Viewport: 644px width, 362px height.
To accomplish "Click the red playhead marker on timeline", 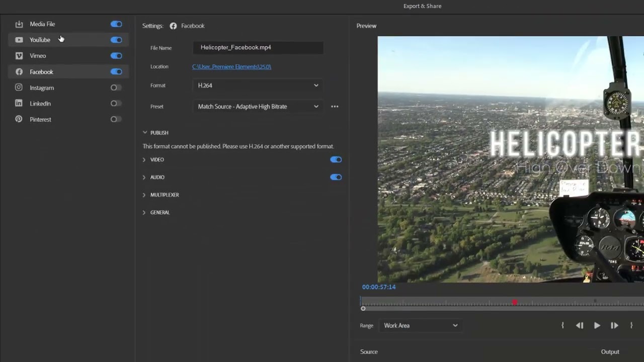I will pos(514,303).
